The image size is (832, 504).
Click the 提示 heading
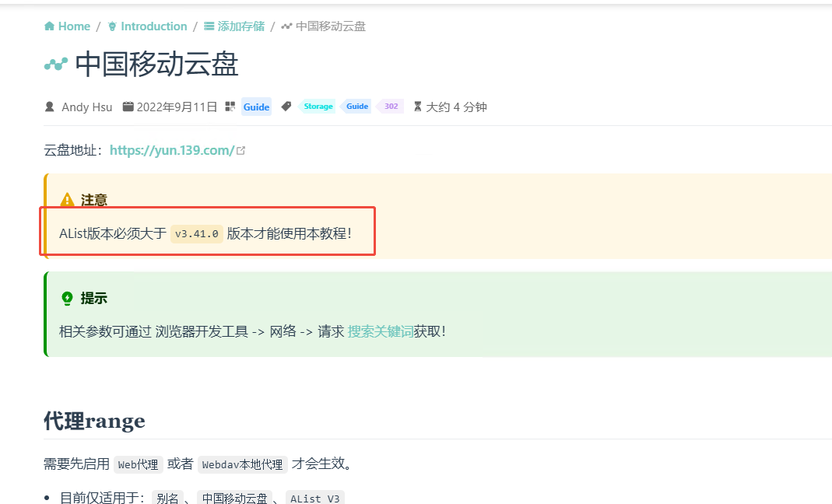point(94,298)
